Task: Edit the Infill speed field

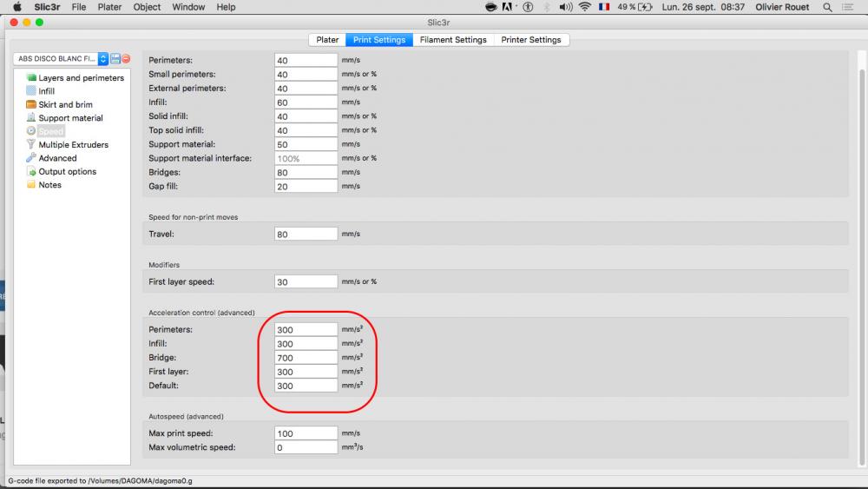Action: [306, 102]
